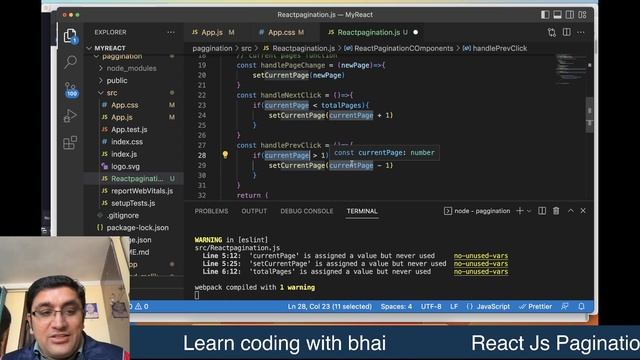Screen dimensions: 640x360
Task: Click the Open Changes icon in editor toolbar
Action: pyautogui.click(x=552, y=32)
